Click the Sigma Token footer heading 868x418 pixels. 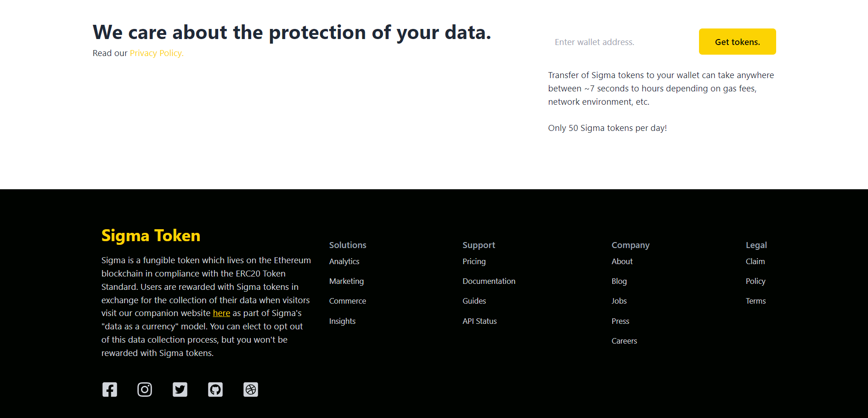pyautogui.click(x=151, y=235)
